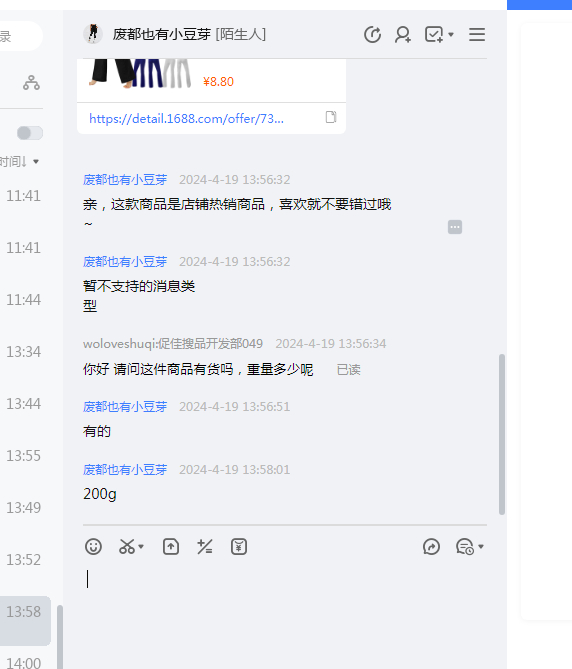Screen dimensions: 572x669
Task: Expand the scissors tool dropdown arrow
Action: coord(141,547)
